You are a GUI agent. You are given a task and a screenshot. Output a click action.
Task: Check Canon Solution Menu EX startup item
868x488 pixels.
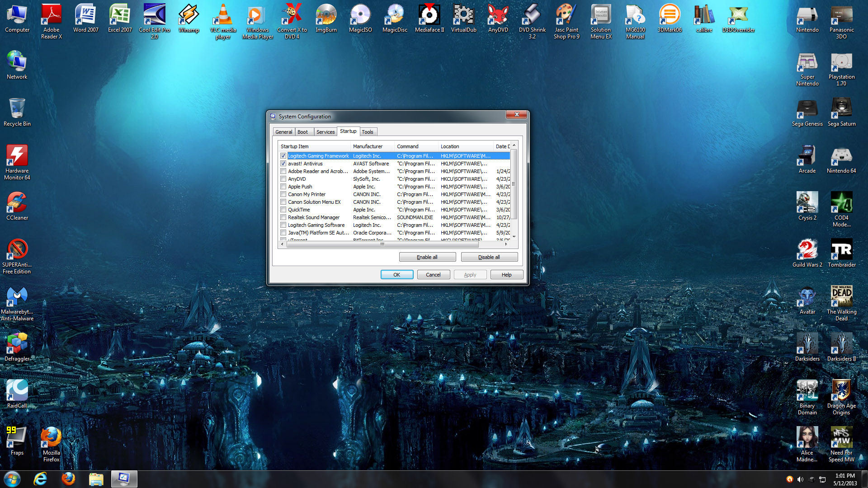283,202
